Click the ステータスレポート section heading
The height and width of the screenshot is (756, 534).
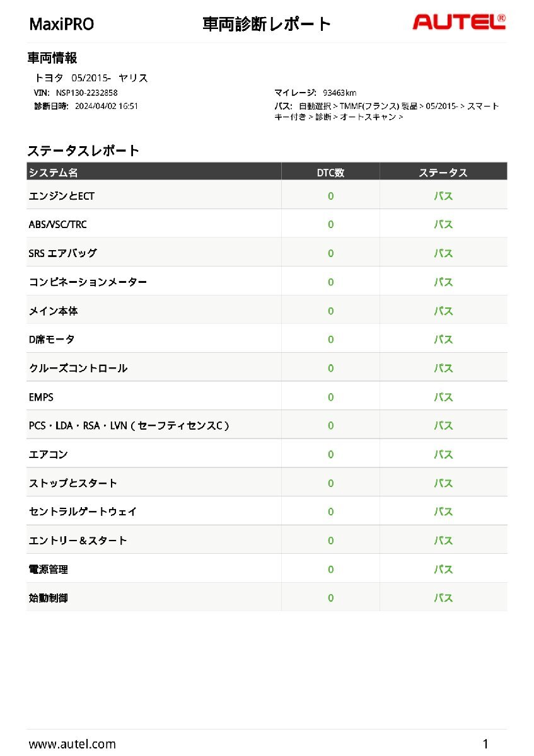coord(83,151)
